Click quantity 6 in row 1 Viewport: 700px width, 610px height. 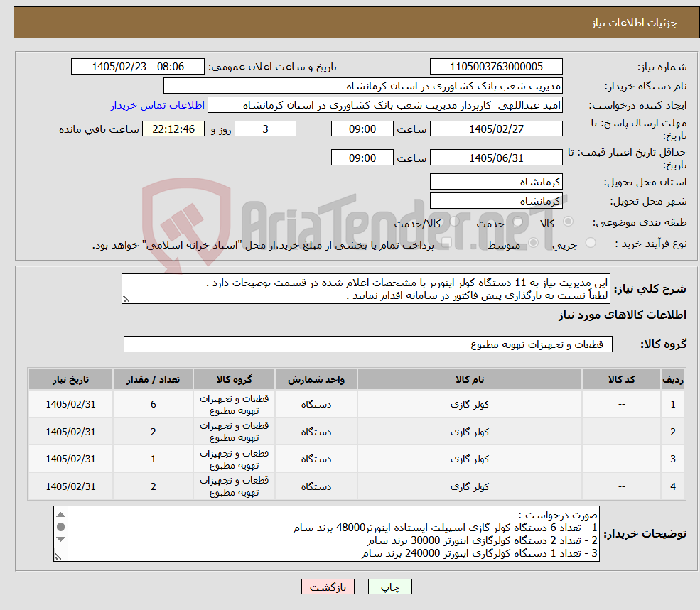[x=153, y=404]
